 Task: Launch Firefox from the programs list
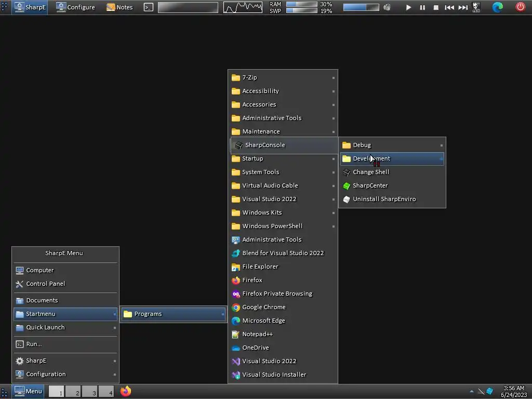[283, 280]
